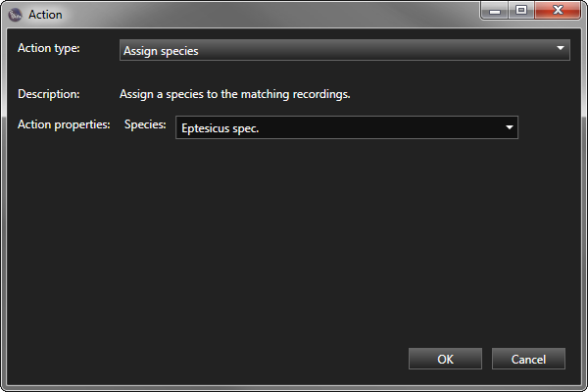The height and width of the screenshot is (392, 588).
Task: Expand the Species dropdown list
Action: (347, 127)
